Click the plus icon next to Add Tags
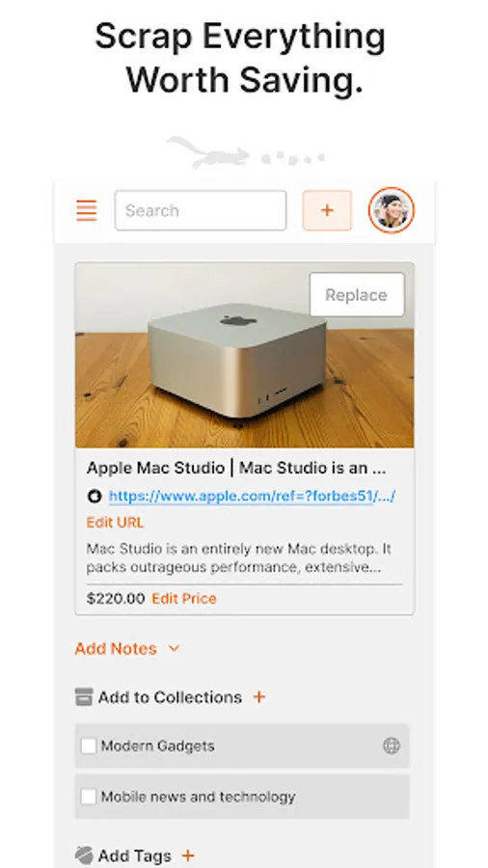The height and width of the screenshot is (868, 488). click(188, 855)
